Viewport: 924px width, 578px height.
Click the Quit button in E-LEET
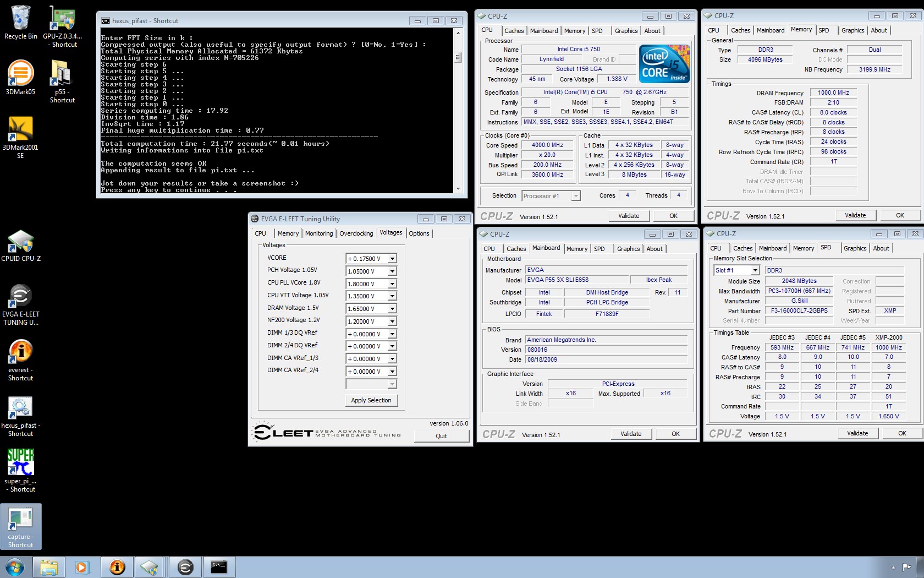click(441, 436)
